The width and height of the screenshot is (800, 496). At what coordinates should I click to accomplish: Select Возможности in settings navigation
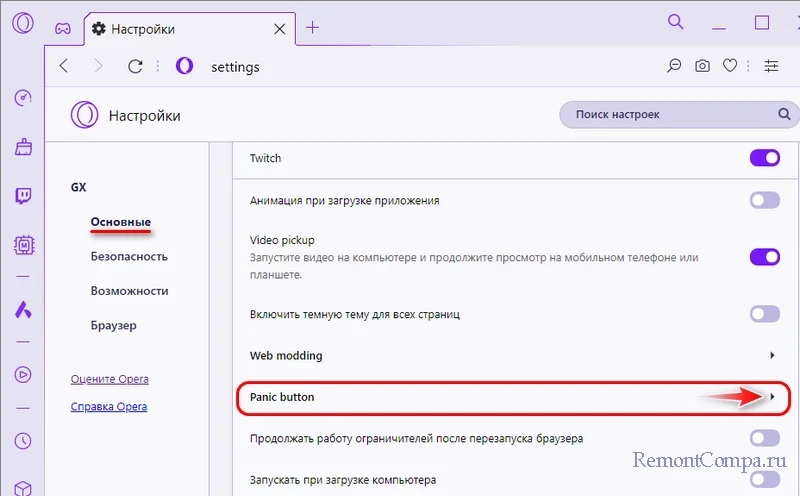129,291
